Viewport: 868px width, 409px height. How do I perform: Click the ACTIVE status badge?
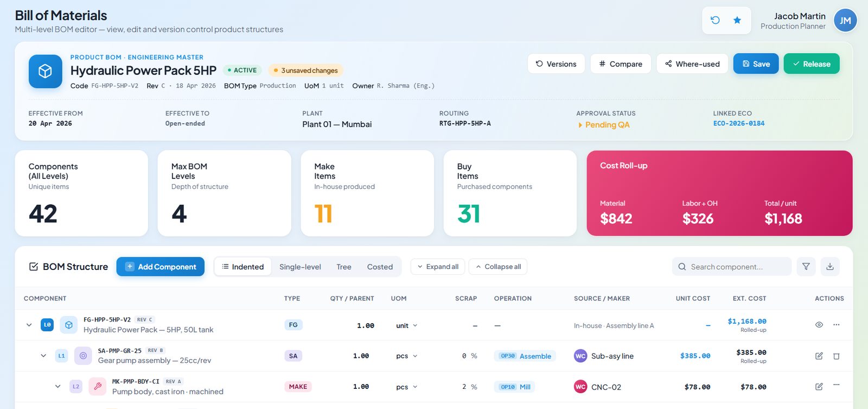(x=242, y=70)
